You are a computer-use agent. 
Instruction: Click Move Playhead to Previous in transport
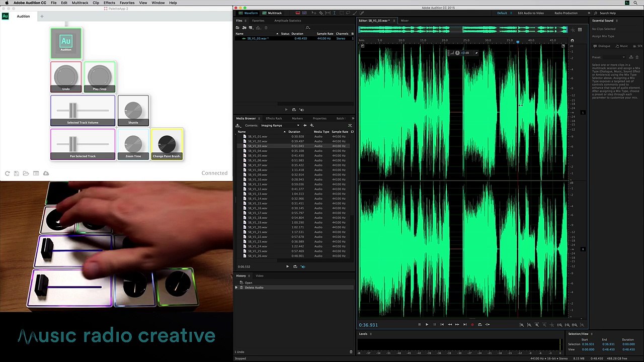coord(442,325)
